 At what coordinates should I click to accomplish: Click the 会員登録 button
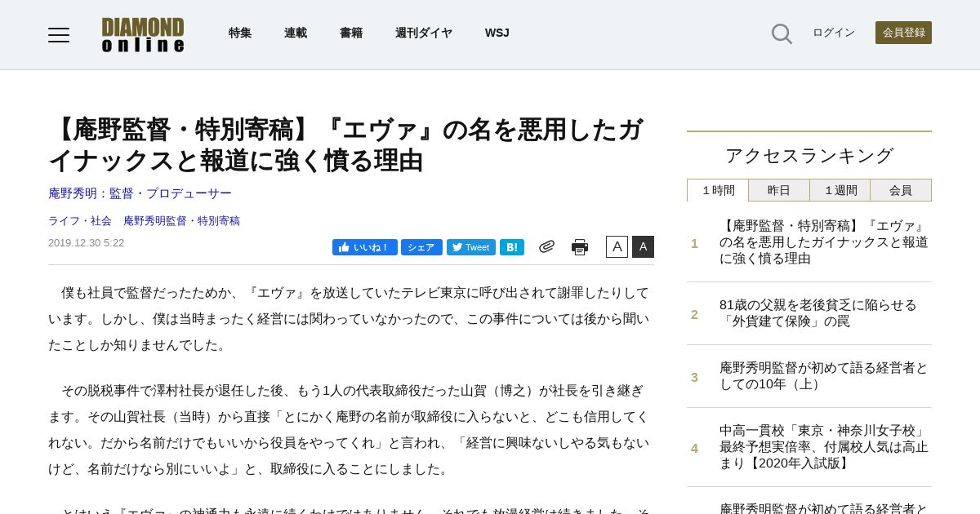pyautogui.click(x=903, y=33)
